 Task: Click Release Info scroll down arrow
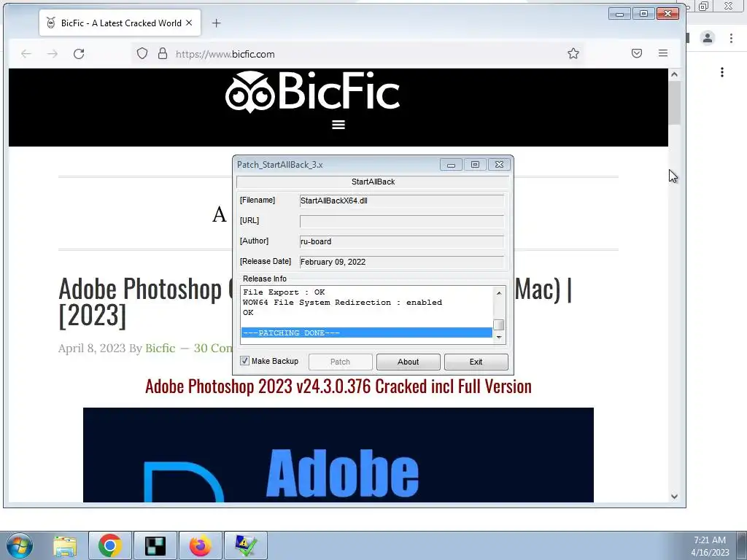pos(499,337)
